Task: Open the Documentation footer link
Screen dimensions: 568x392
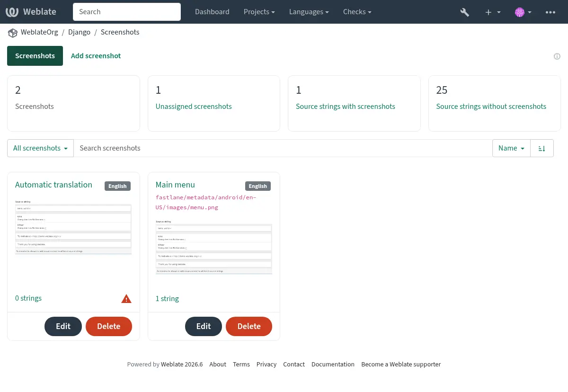Action: pyautogui.click(x=333, y=365)
